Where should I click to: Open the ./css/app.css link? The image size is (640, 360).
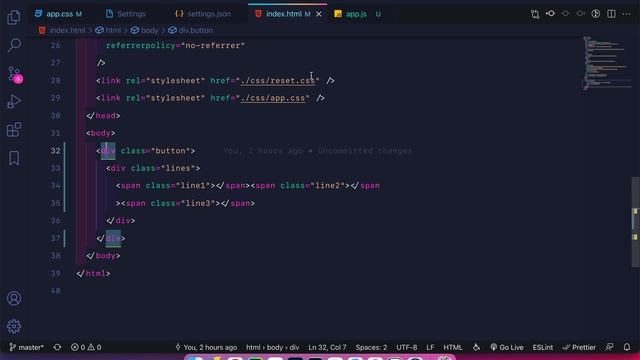273,98
